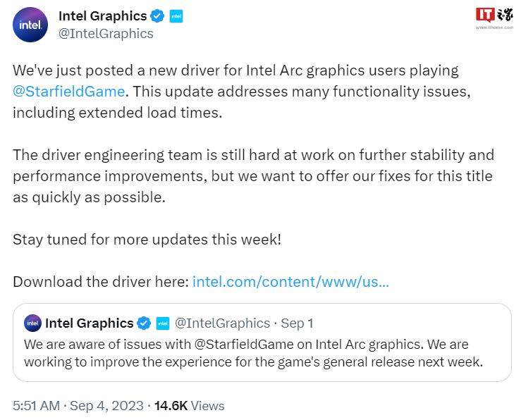
Task: Click the Sep 4, 2023 date
Action: [x=107, y=406]
